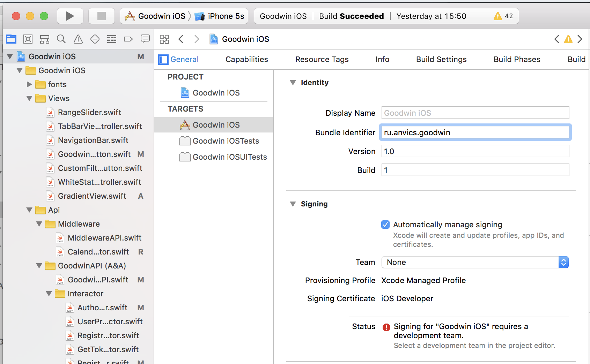Open the Project navigator folder icon
Viewport: 590px width, 364px height.
pos(11,39)
